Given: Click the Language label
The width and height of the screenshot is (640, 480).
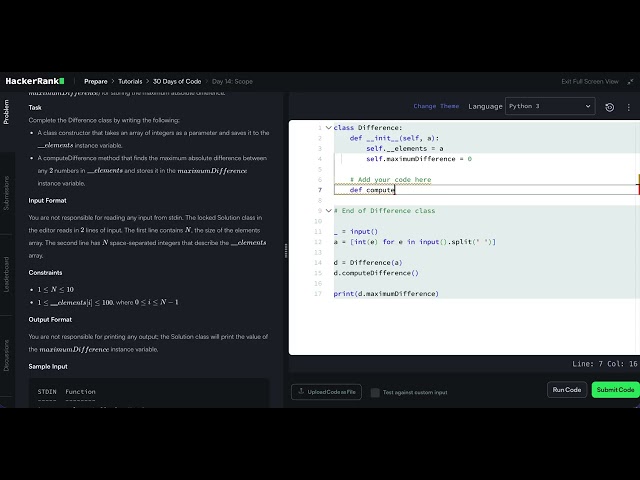Looking at the screenshot, I should [x=485, y=106].
